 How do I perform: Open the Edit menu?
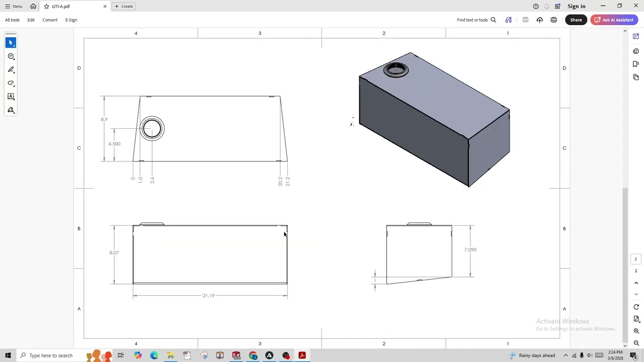31,20
